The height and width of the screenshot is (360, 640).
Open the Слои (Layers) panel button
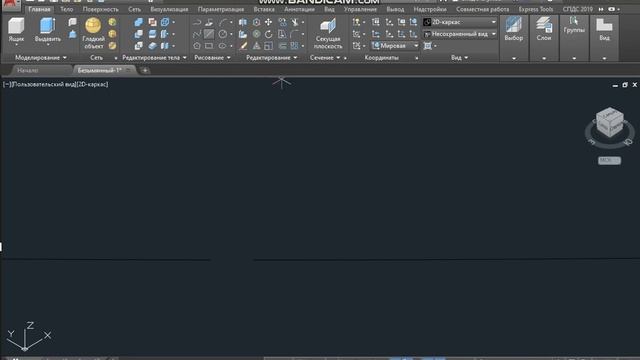(x=544, y=29)
